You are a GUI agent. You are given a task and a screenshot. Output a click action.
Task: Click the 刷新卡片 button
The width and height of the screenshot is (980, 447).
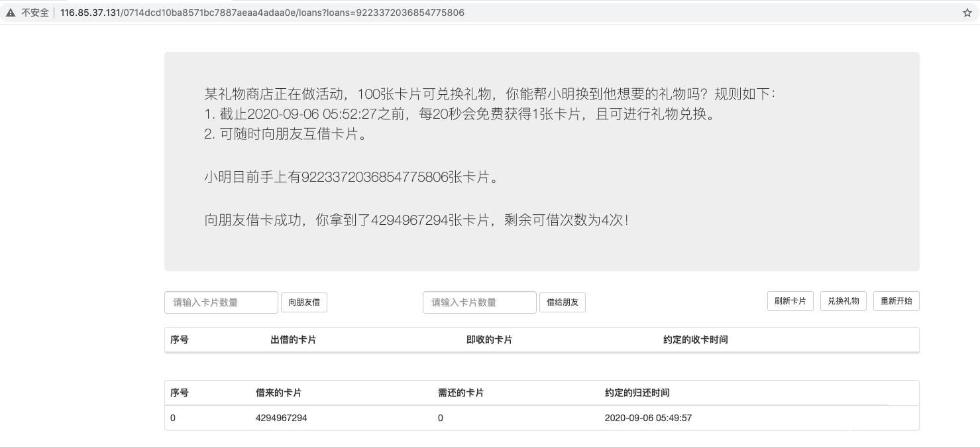(x=790, y=301)
